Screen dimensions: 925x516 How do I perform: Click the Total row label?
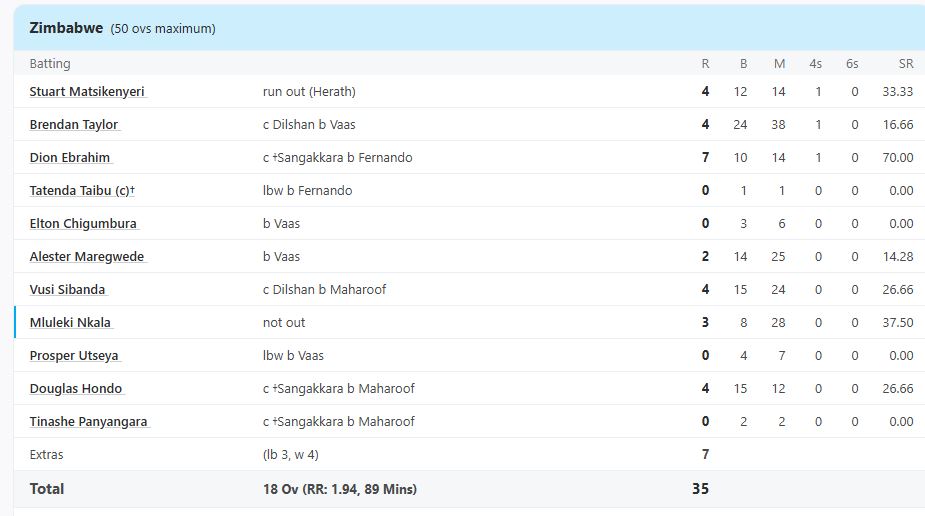(x=47, y=489)
